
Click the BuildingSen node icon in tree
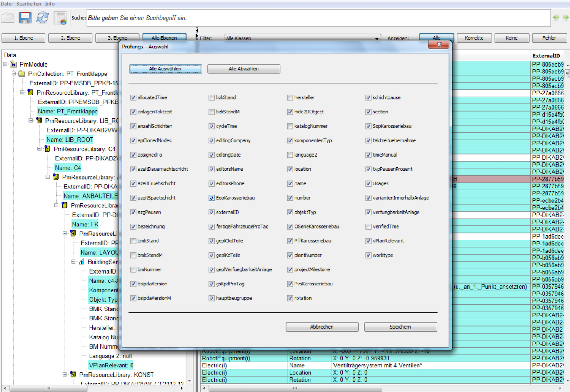pos(82,262)
